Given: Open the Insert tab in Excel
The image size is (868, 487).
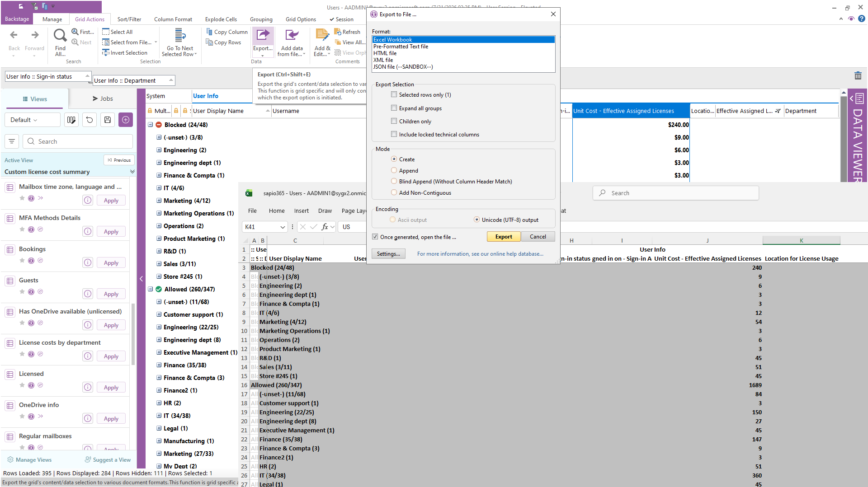Looking at the screenshot, I should pos(302,211).
